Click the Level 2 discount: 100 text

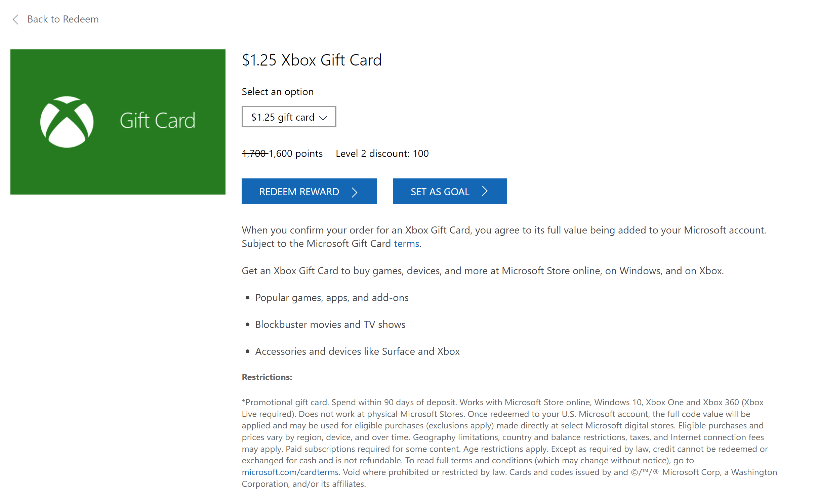(x=382, y=154)
